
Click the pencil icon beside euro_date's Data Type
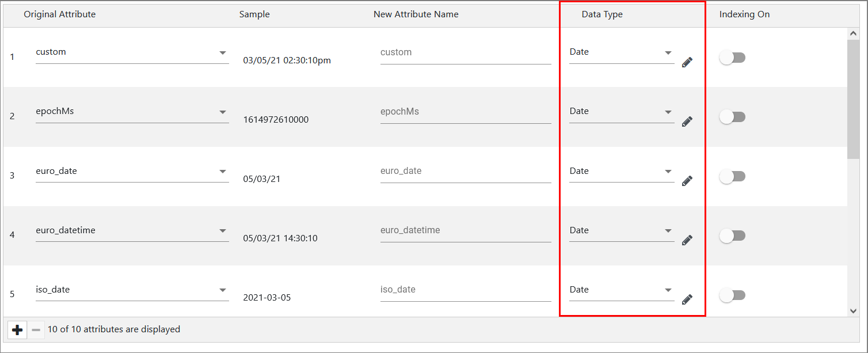(687, 180)
